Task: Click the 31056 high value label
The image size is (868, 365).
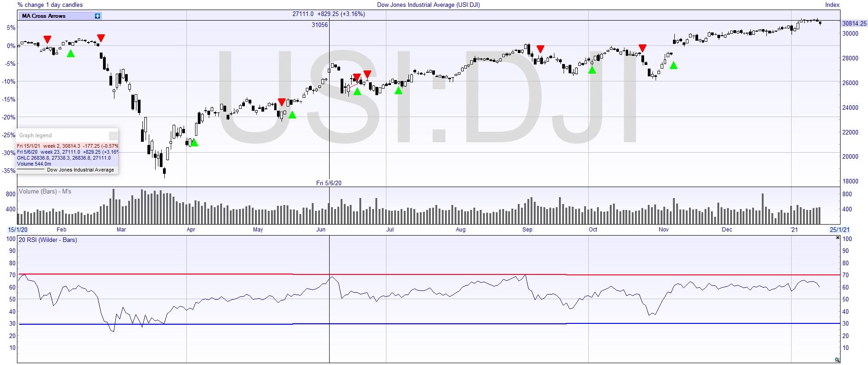Action: pos(320,25)
